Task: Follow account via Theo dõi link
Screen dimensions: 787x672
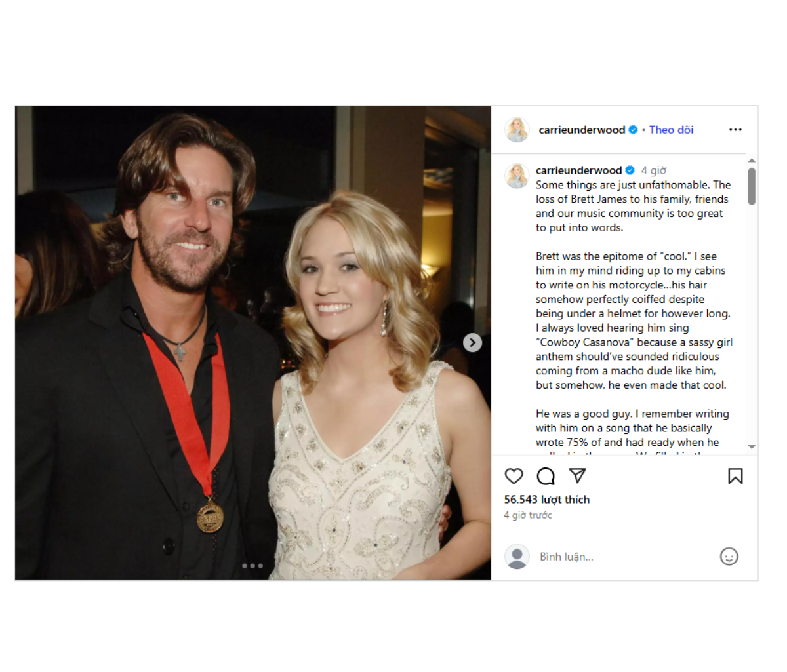Action: click(x=671, y=130)
